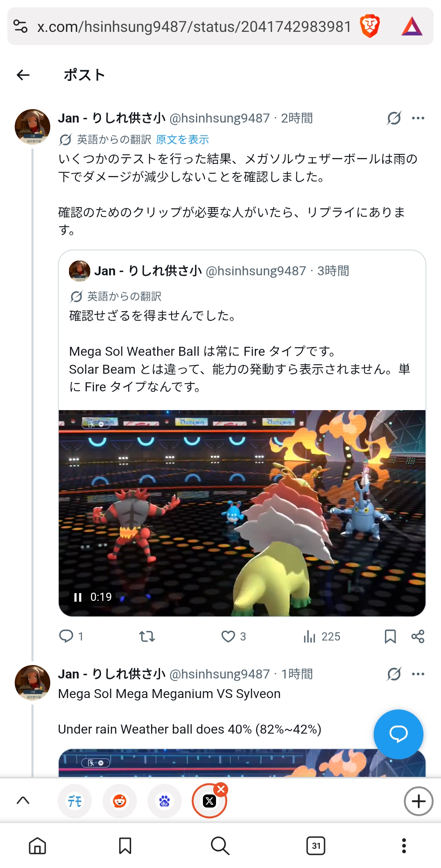Image resolution: width=441 pixels, height=868 pixels.
Task: Open site settings icon in address bar
Action: pos(20,26)
